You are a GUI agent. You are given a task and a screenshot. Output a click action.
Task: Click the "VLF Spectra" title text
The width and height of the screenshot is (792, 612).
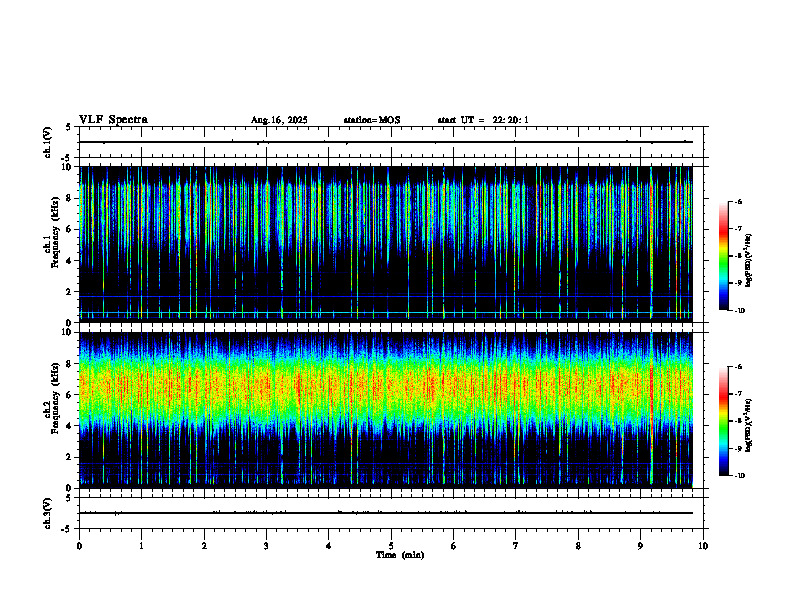tap(113, 120)
